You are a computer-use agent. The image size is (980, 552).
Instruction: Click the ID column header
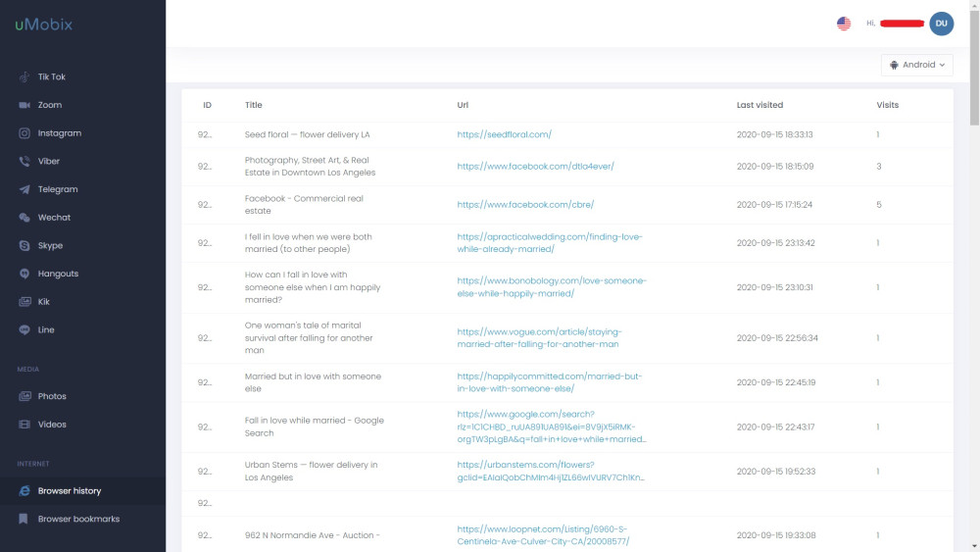tap(207, 105)
